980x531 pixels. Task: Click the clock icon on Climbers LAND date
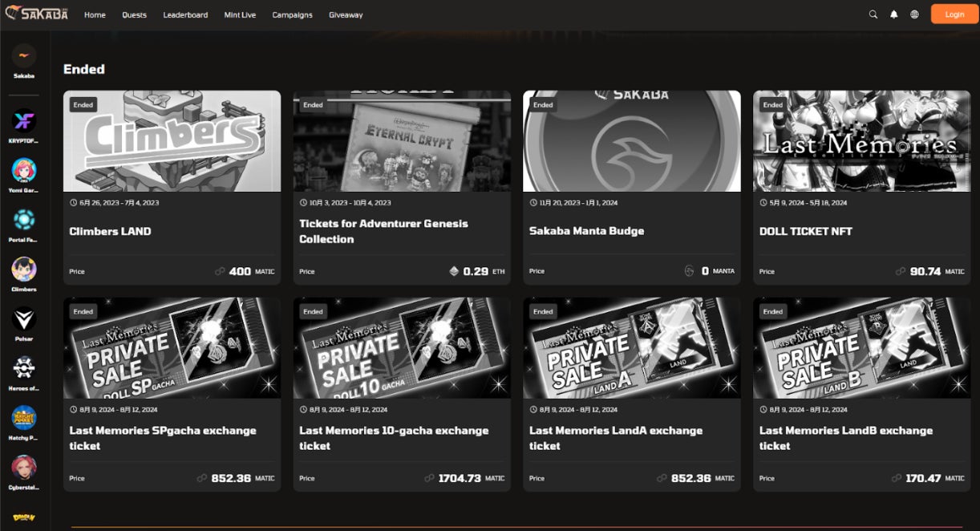[73, 203]
